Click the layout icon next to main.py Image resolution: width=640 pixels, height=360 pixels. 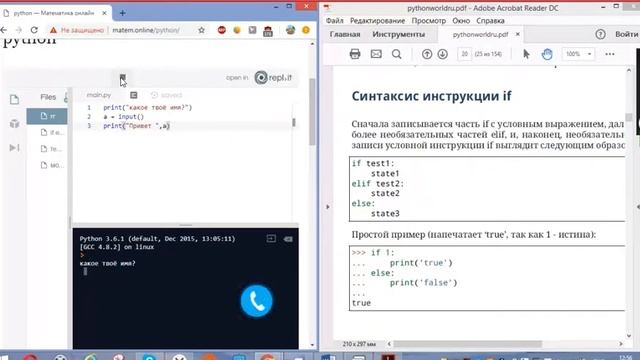(133, 95)
